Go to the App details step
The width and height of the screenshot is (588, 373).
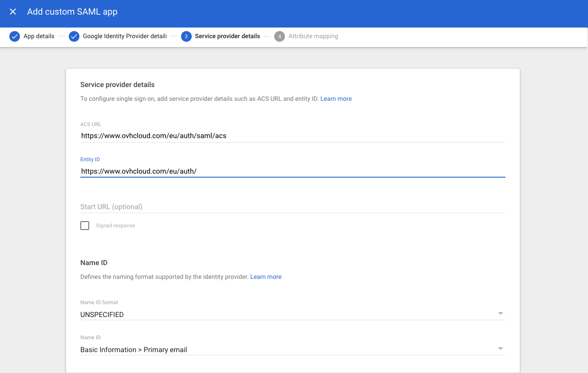point(39,36)
